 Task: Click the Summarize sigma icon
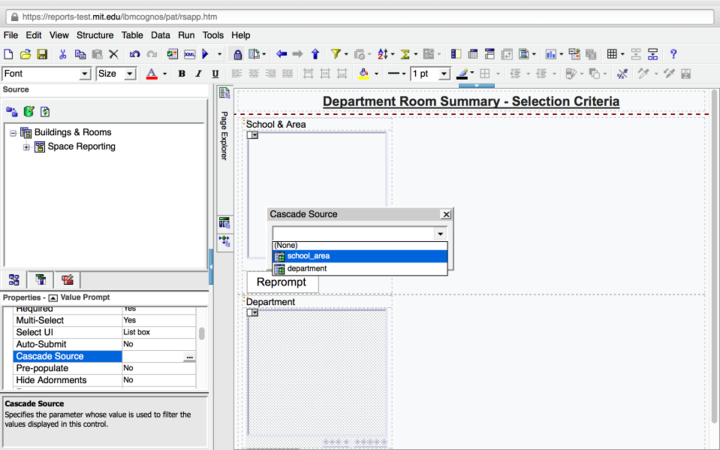point(406,54)
